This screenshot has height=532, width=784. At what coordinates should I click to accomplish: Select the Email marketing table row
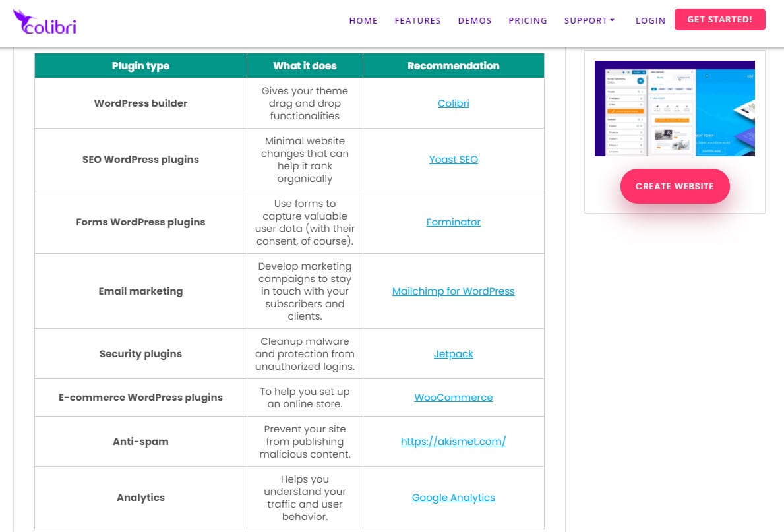(x=140, y=291)
